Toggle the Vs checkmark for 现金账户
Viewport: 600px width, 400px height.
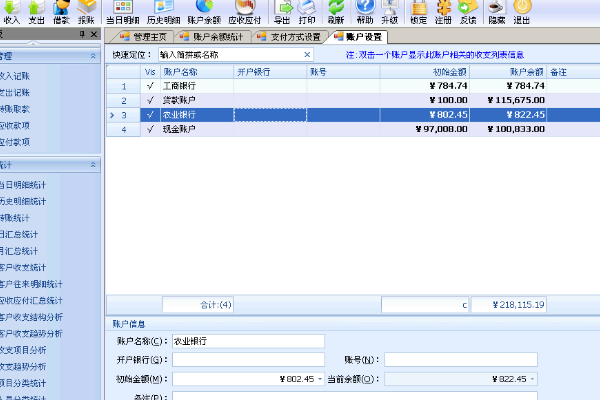pos(150,129)
